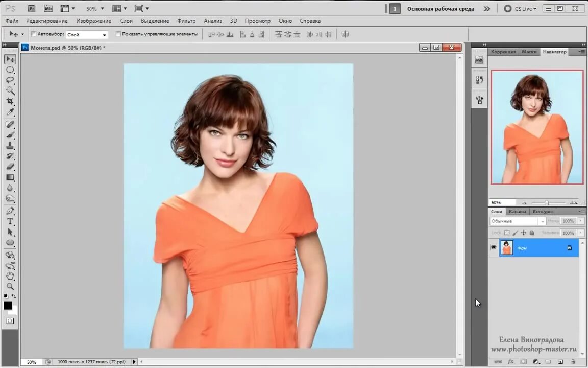Select the Dodge tool
Viewport: 588px width, 368px height.
point(10,198)
